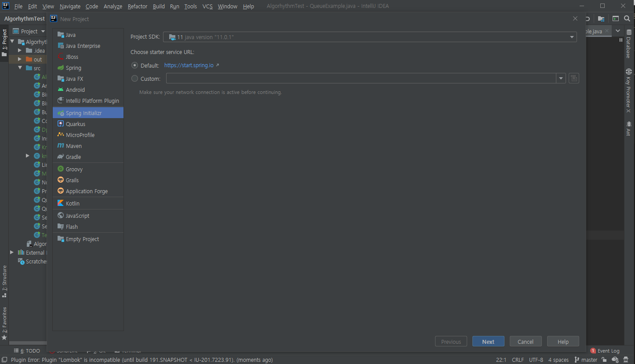Viewport: 635px width, 364px height.
Task: Click the CRLF line separator entry
Action: (x=518, y=360)
